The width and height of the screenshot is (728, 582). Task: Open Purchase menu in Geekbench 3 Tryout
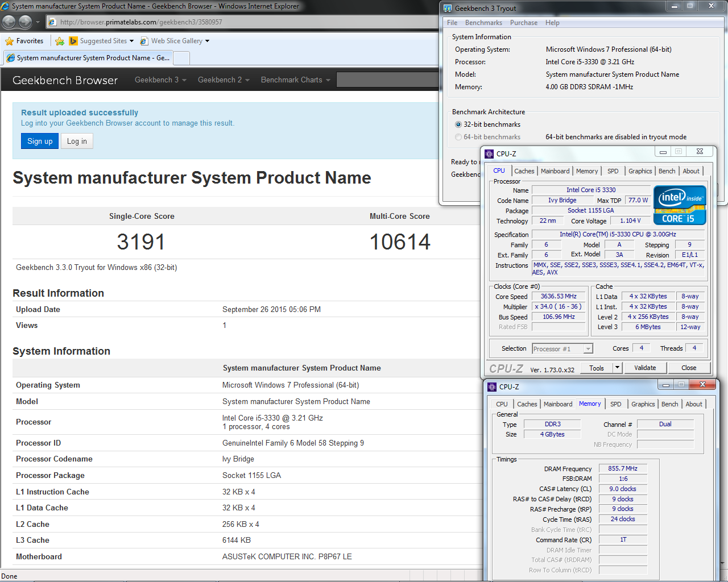524,23
